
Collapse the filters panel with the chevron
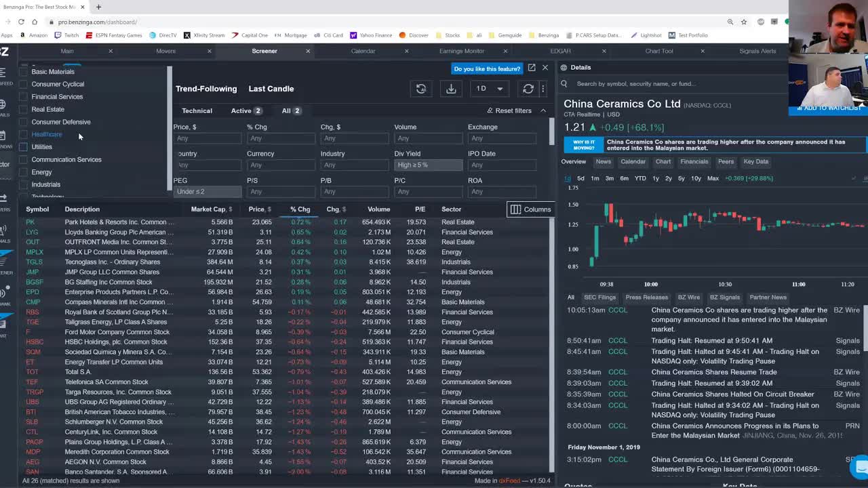(543, 110)
